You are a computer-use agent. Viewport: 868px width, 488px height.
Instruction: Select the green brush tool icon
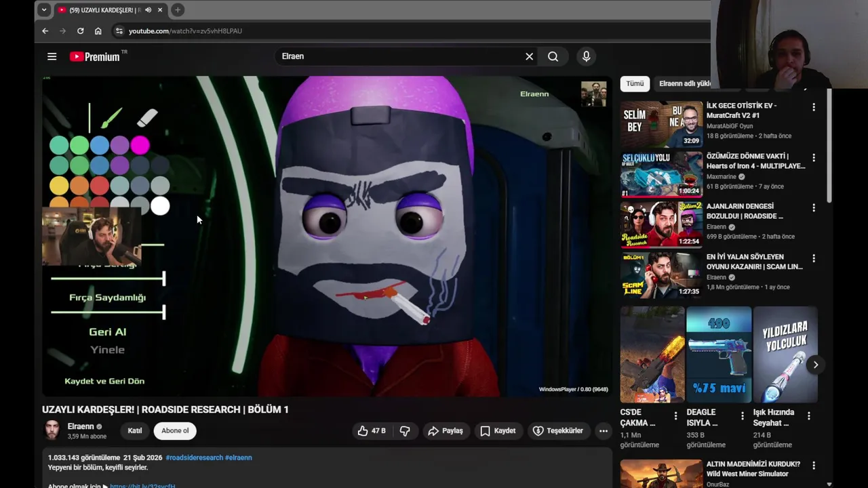tap(111, 119)
